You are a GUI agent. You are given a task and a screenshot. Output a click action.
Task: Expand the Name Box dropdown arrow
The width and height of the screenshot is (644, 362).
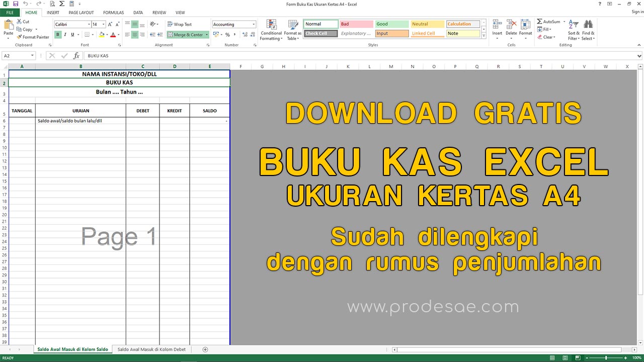point(33,56)
